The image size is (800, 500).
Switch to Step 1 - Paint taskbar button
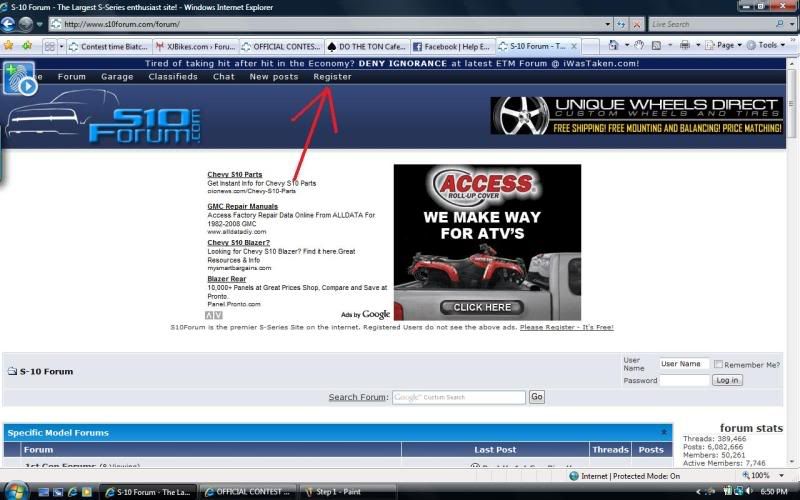(x=349, y=492)
